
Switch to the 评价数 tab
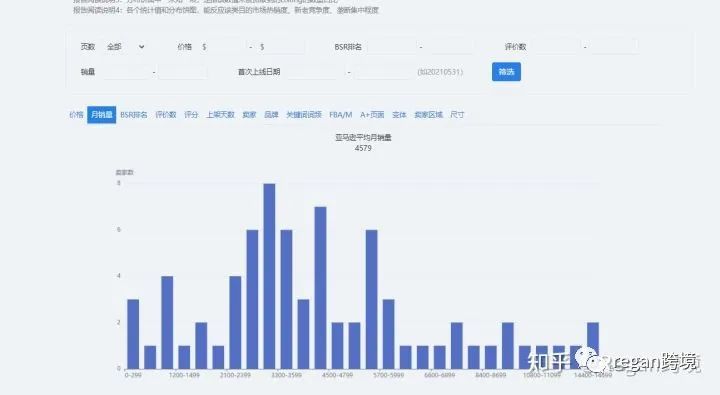coord(166,115)
